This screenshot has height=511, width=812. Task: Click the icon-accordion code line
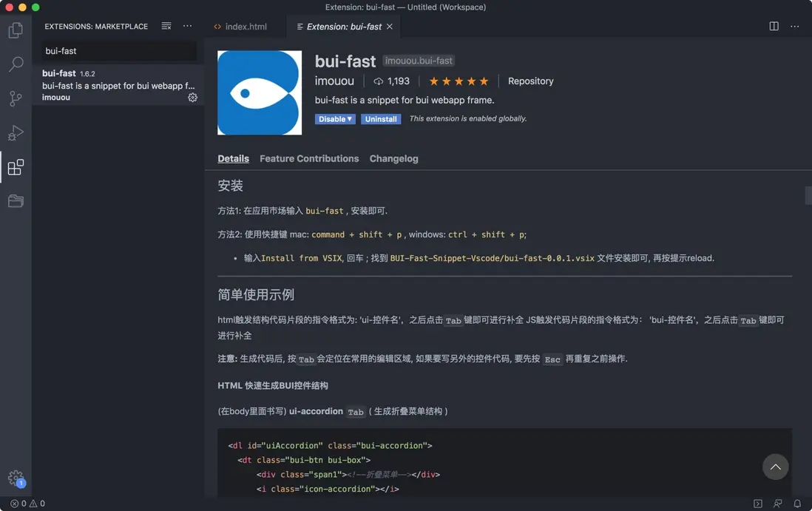[x=328, y=489]
